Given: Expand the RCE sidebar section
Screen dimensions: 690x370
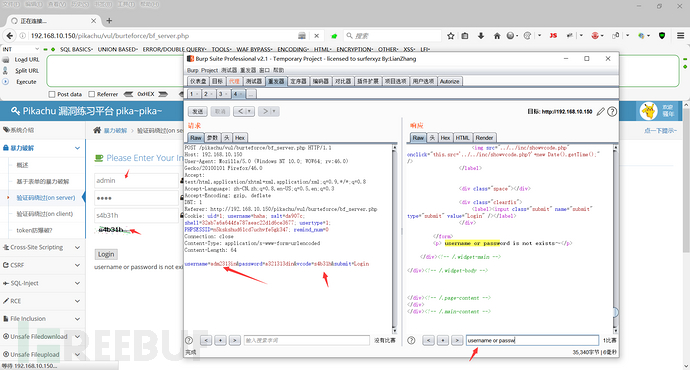Looking at the screenshot, I should (42, 301).
